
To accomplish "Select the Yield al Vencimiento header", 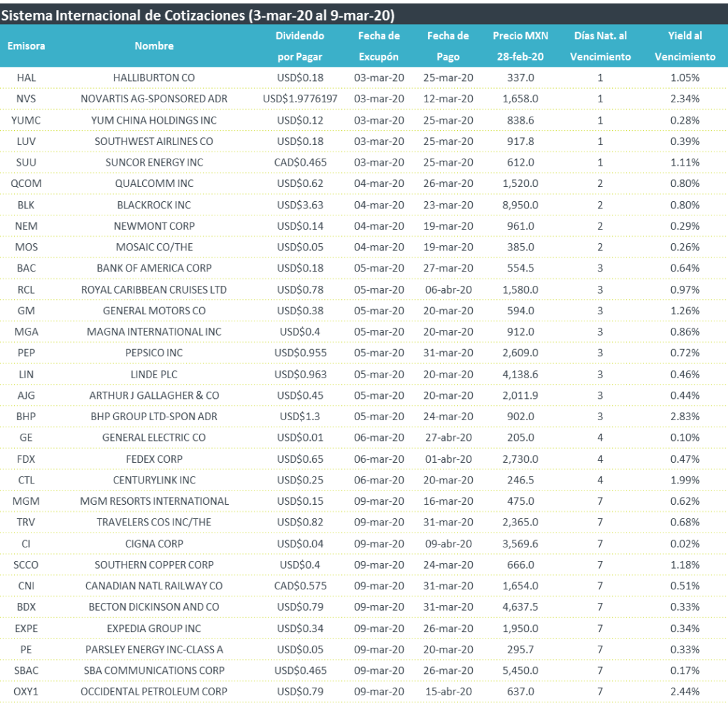I will pyautogui.click(x=685, y=46).
